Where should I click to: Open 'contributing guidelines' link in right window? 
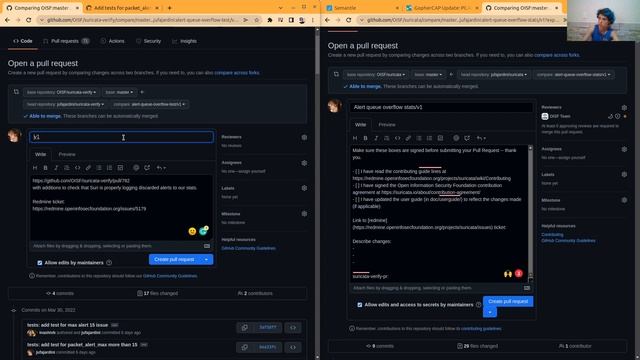[481, 329]
